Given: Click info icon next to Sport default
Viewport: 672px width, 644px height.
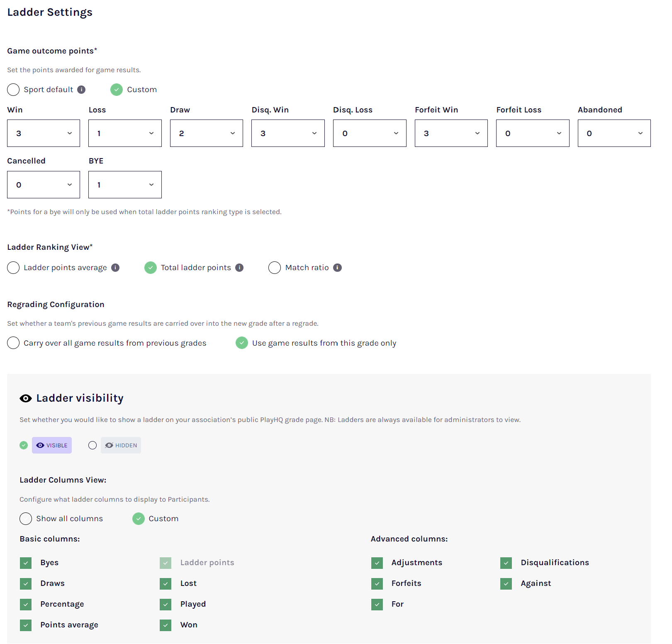Looking at the screenshot, I should [81, 90].
